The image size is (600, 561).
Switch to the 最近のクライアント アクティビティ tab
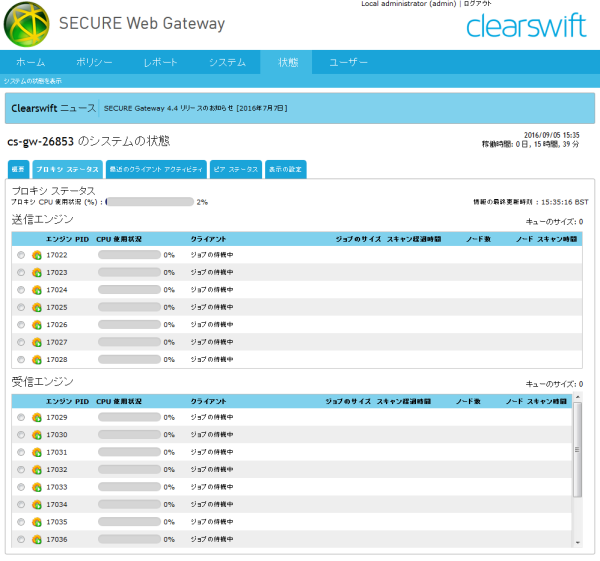(156, 169)
